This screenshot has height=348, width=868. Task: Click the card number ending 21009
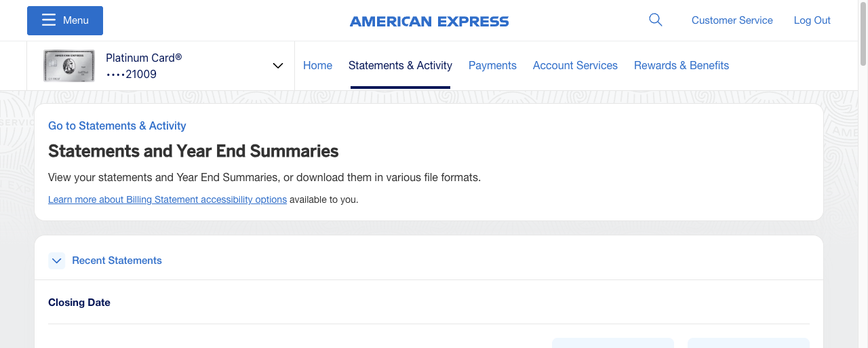[131, 74]
